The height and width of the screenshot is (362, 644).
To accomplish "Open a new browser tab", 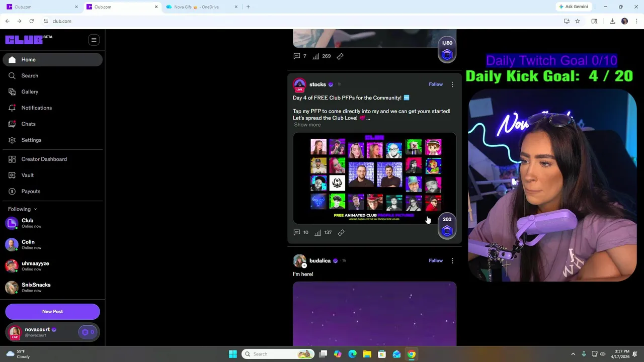I will [x=248, y=7].
